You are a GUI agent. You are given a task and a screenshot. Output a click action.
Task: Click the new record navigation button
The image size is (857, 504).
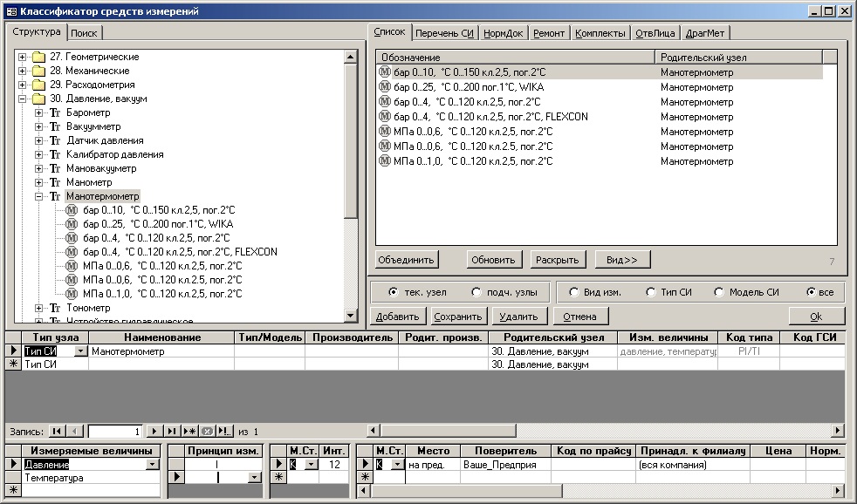coord(189,431)
